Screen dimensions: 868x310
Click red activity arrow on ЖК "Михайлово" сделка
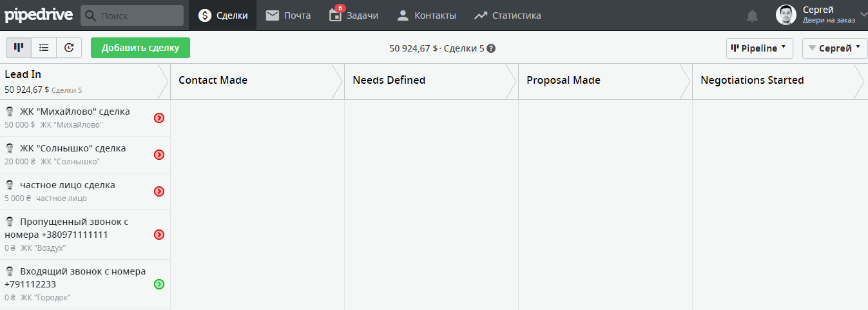(x=159, y=118)
